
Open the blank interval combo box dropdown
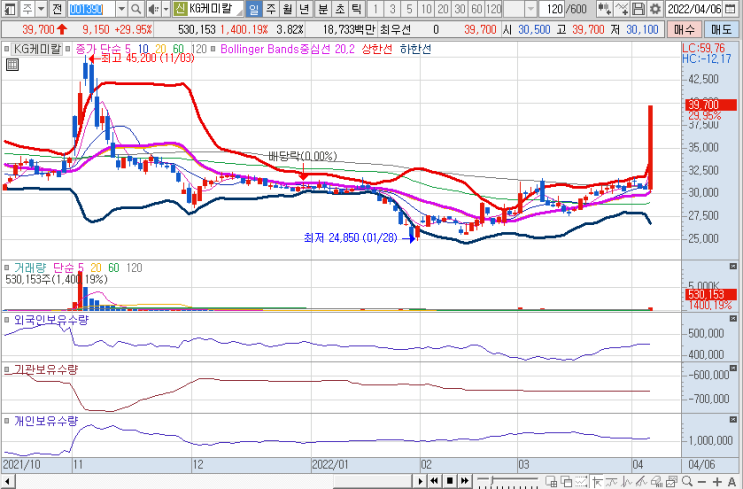click(x=531, y=9)
